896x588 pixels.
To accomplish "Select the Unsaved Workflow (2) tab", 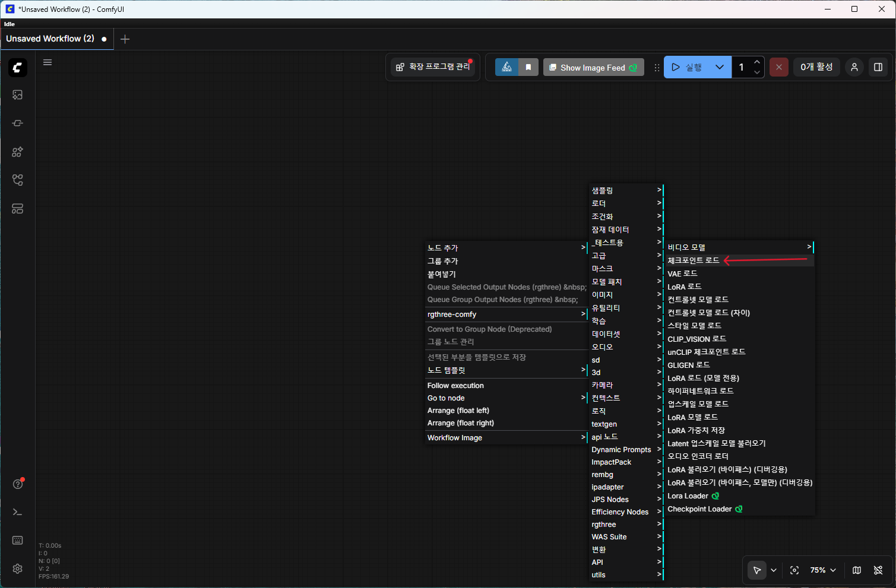I will [x=57, y=39].
